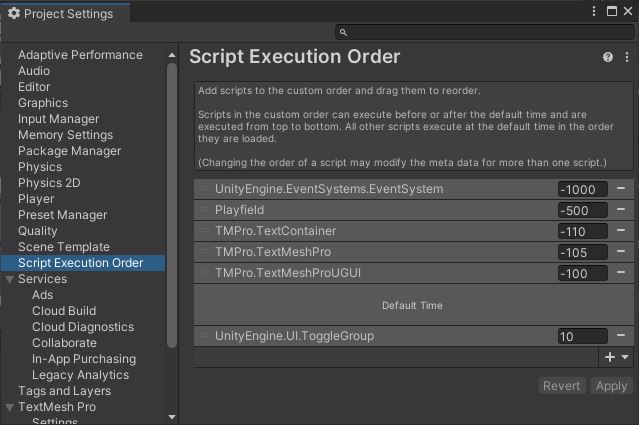This screenshot has width=639, height=425.
Task: Edit the TextMeshProUGUI order value -100
Action: click(x=582, y=273)
